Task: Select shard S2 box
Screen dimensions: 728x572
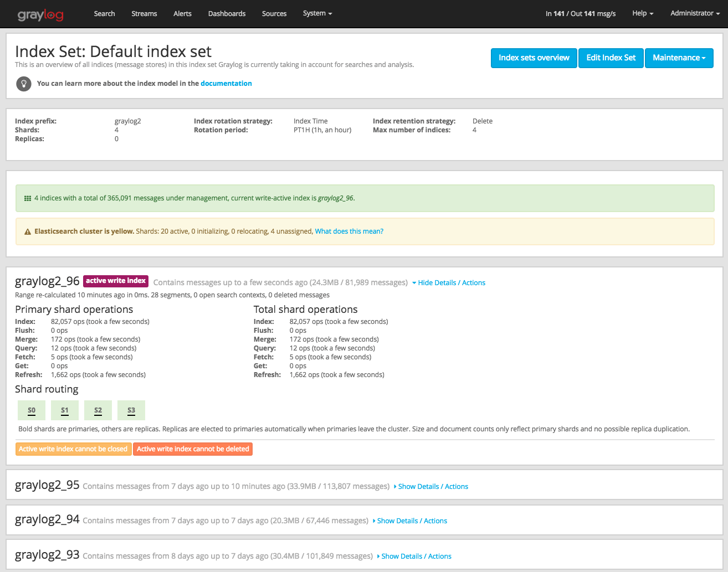Action: click(98, 410)
